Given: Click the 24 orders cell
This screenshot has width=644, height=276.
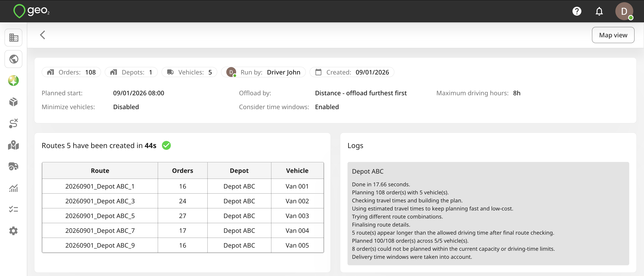Looking at the screenshot, I should (x=182, y=201).
